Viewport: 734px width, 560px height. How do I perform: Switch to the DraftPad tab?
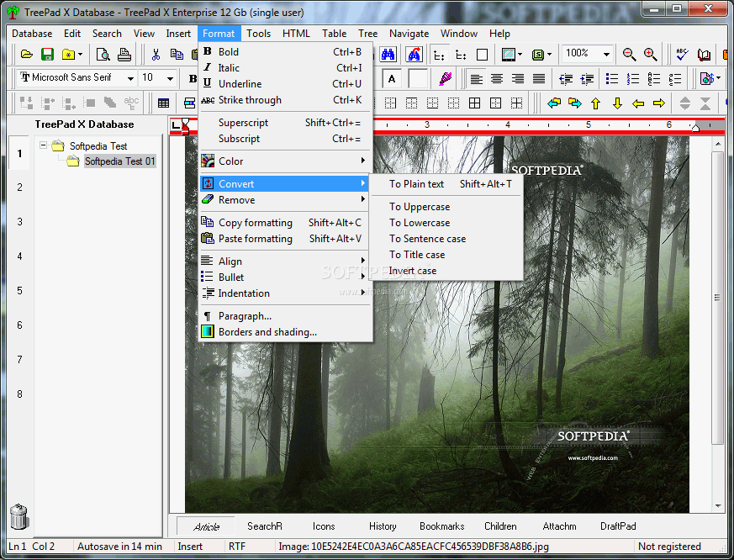(x=618, y=526)
